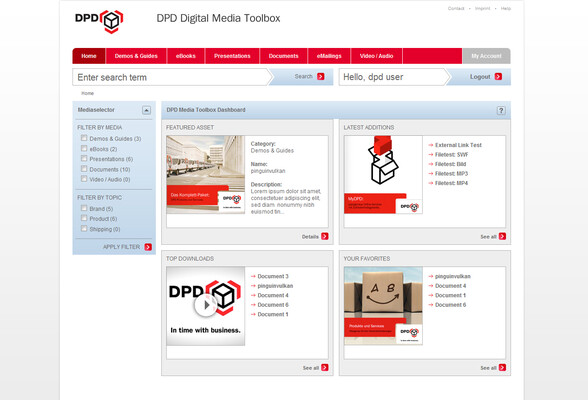Check the Demos & Guides (3) filter

84,138
